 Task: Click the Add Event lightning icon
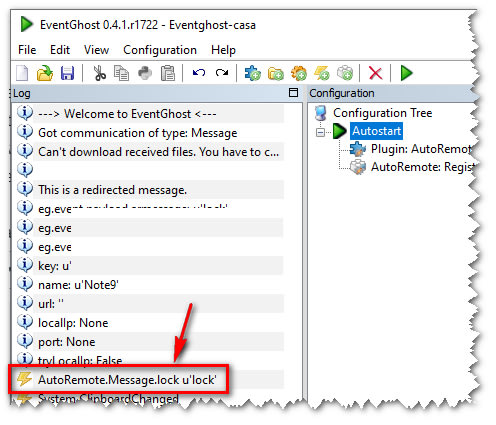pos(322,73)
